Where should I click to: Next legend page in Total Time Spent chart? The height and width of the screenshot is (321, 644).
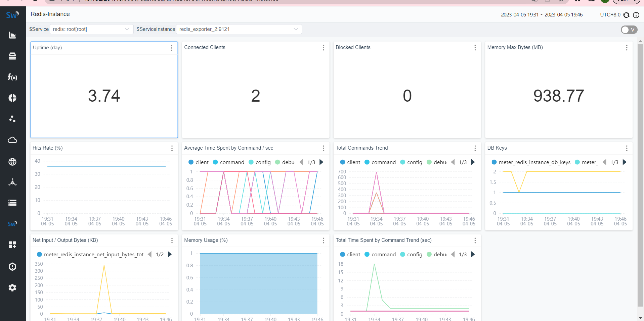click(x=473, y=254)
